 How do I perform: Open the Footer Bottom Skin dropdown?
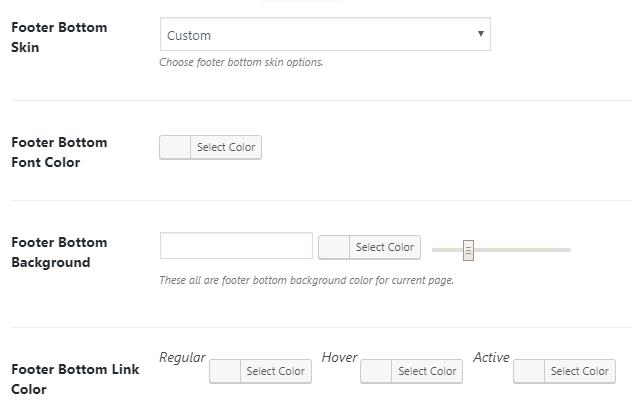(x=324, y=35)
